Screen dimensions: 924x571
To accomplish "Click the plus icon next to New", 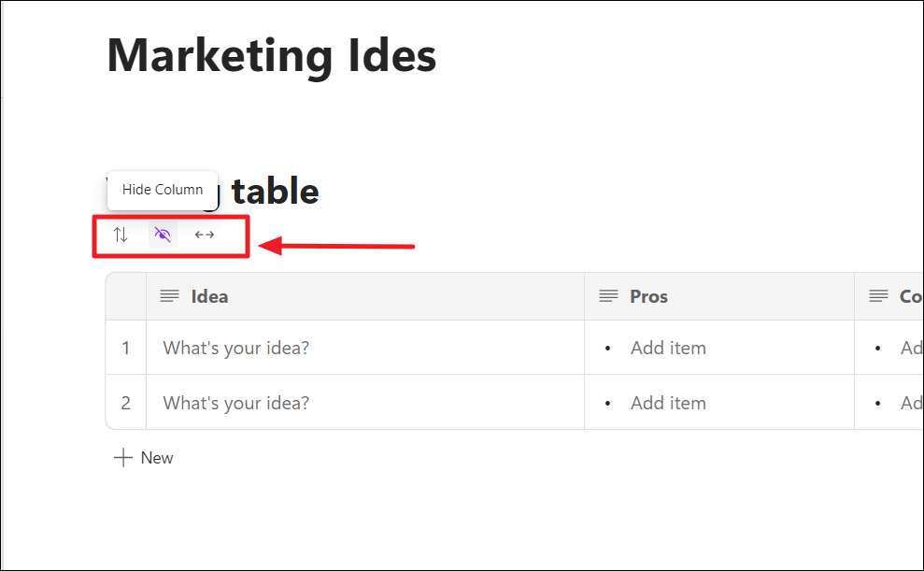I will point(122,458).
